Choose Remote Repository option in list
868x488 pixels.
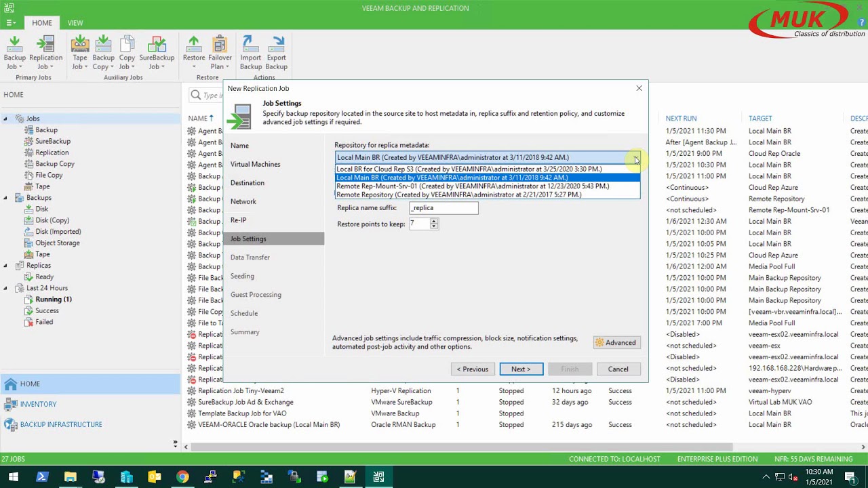point(488,195)
